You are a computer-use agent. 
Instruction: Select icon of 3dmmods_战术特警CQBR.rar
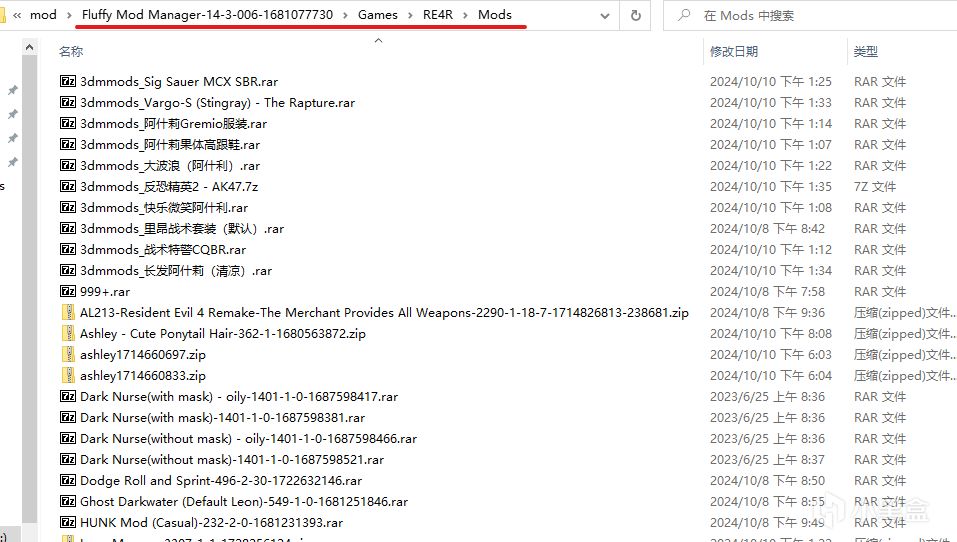[68, 249]
